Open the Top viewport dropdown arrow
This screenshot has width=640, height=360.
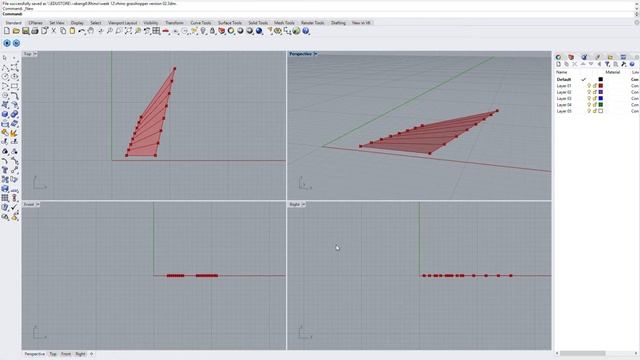tap(35, 54)
